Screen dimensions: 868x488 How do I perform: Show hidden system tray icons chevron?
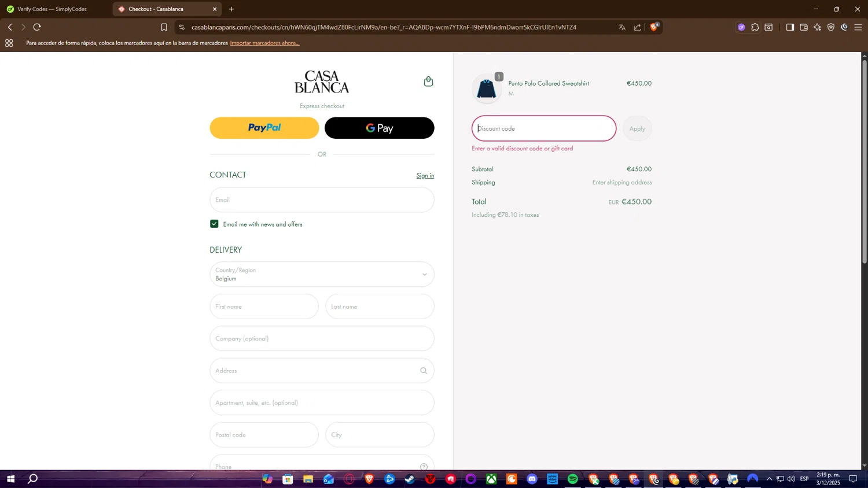coord(768,479)
